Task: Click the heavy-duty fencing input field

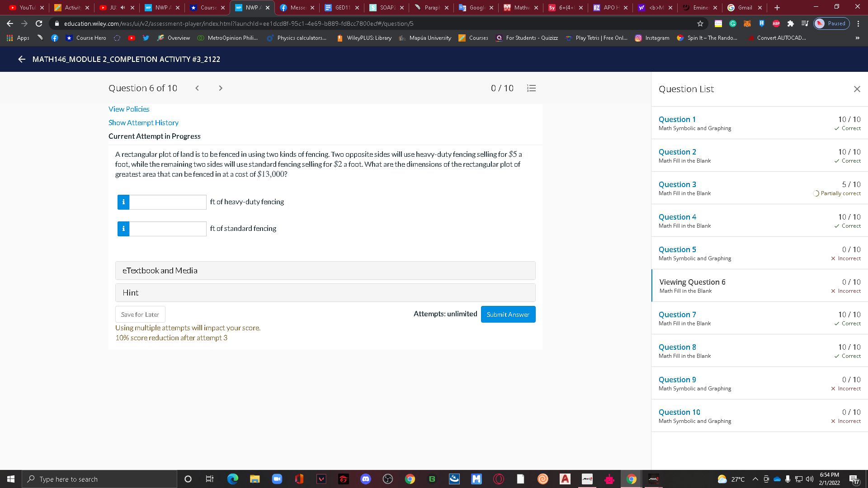Action: [x=168, y=202]
